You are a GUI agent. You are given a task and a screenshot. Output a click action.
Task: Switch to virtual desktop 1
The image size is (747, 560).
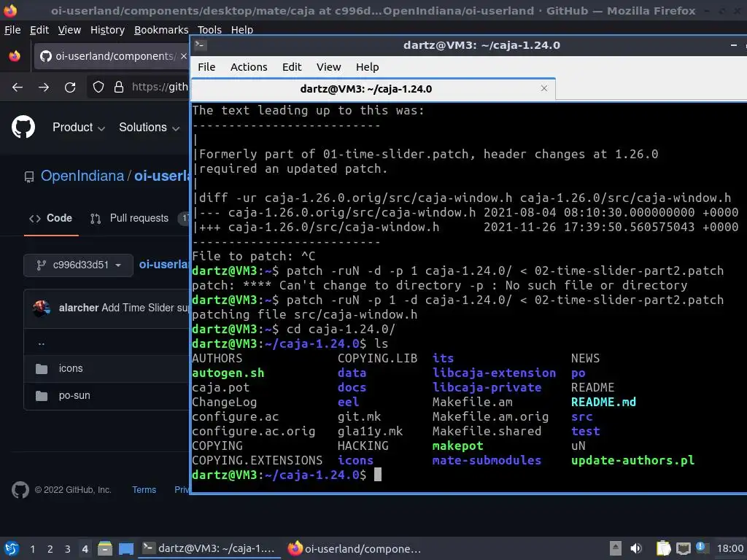click(x=32, y=549)
